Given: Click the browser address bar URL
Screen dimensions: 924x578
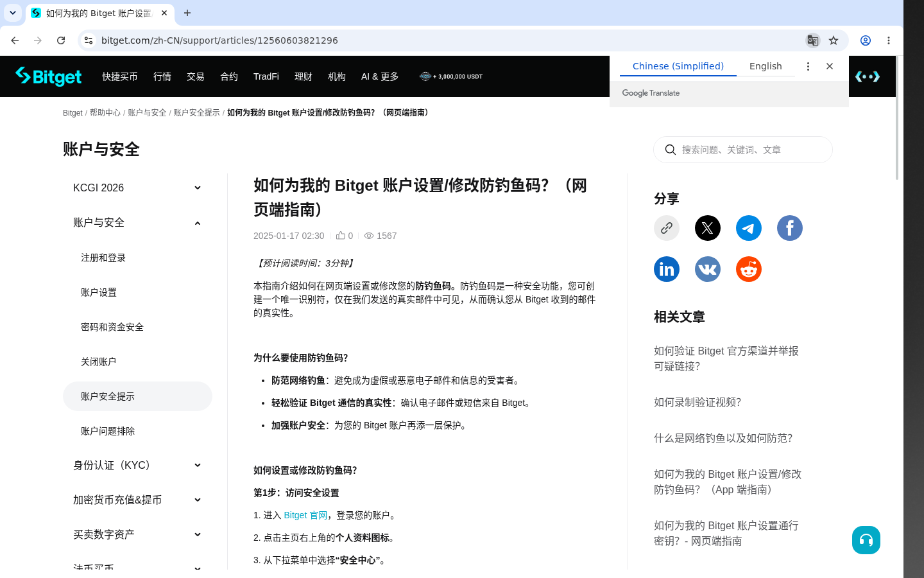Looking at the screenshot, I should pyautogui.click(x=219, y=40).
